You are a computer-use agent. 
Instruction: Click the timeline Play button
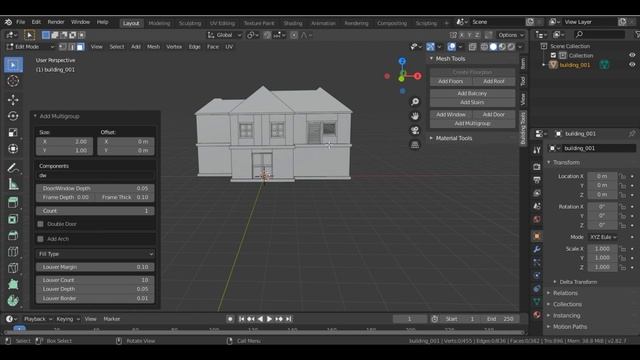coord(269,319)
